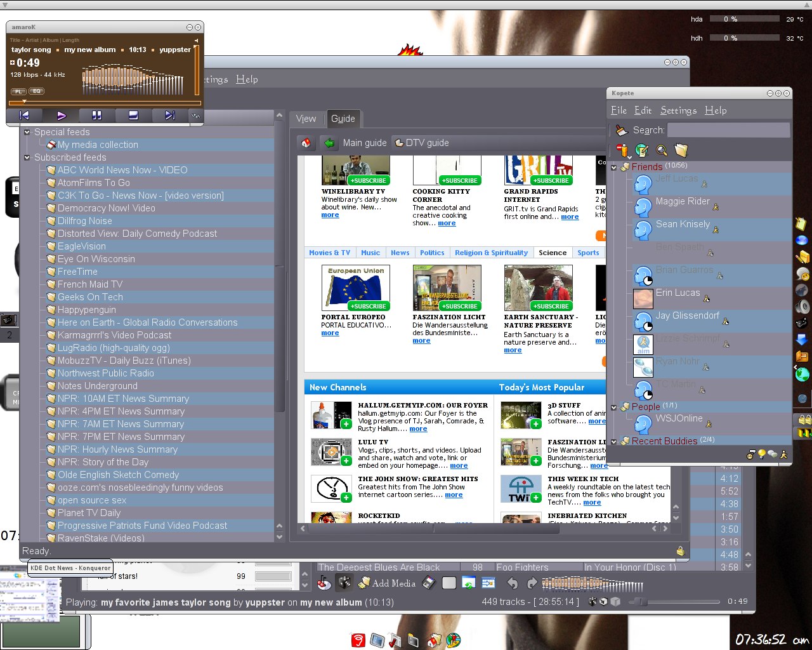Click the amaroK player seek bar
812x650 pixels.
[105, 102]
